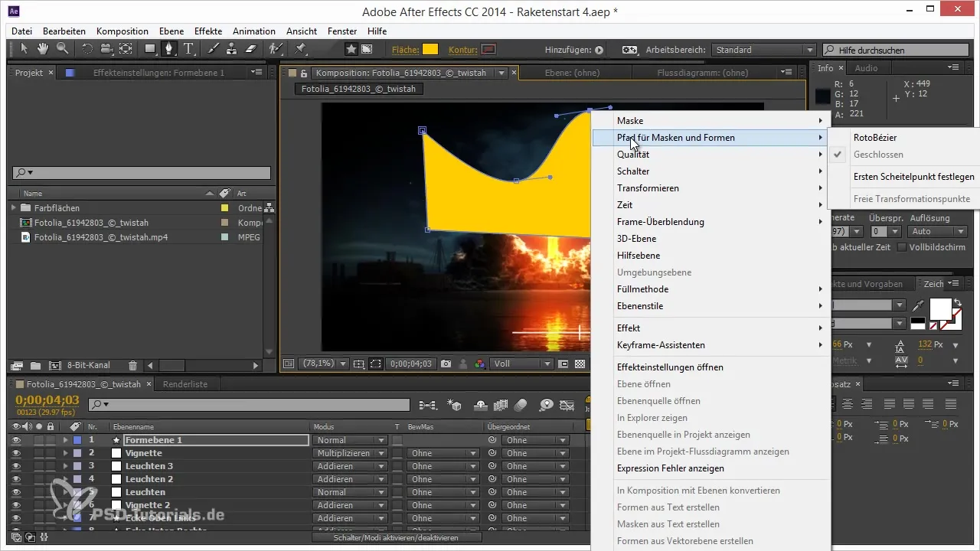Toggle Preserve Transparency box for Formebene 1
980x551 pixels.
[x=397, y=440]
